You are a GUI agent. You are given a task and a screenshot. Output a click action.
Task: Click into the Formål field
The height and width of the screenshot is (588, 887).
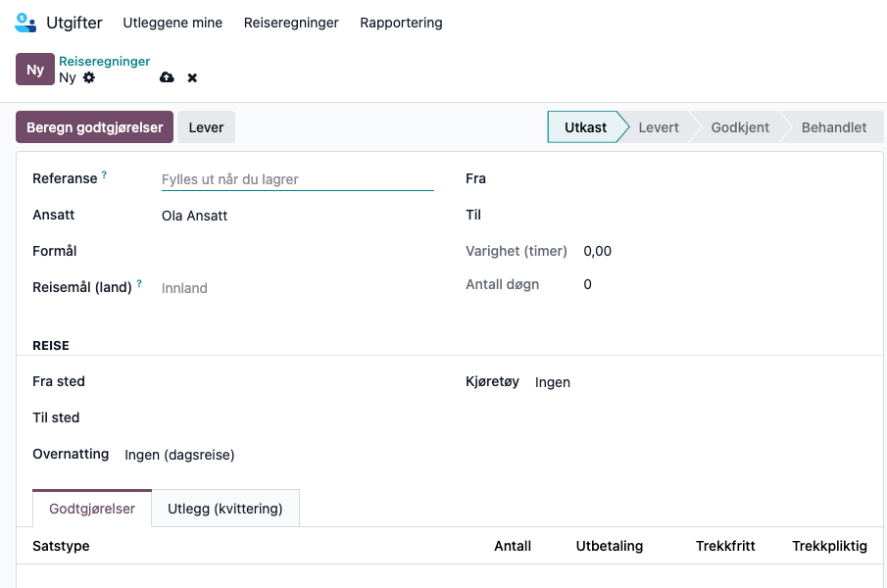298,252
